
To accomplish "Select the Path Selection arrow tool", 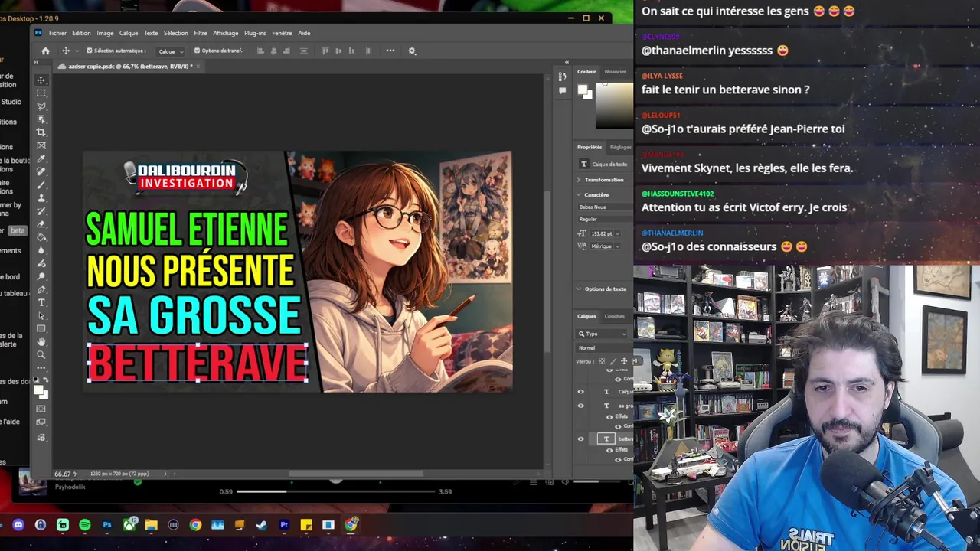I will click(41, 315).
